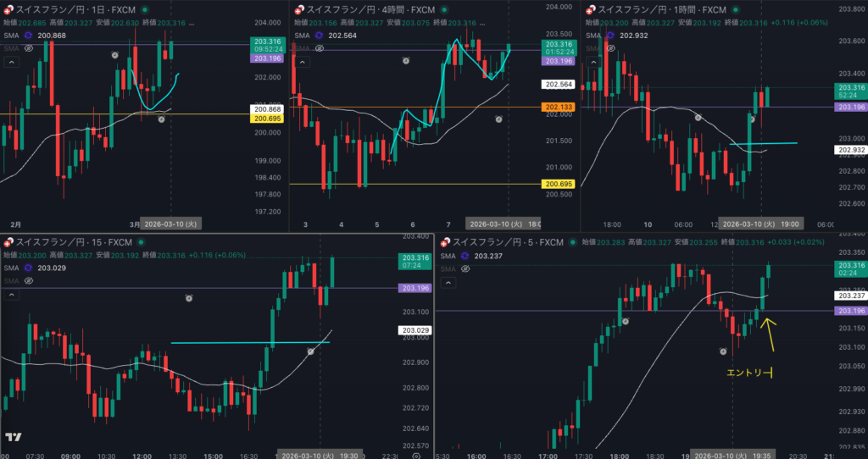Click the alert clock icon on the 1-hour chart
This screenshot has height=459, width=868.
[x=698, y=118]
